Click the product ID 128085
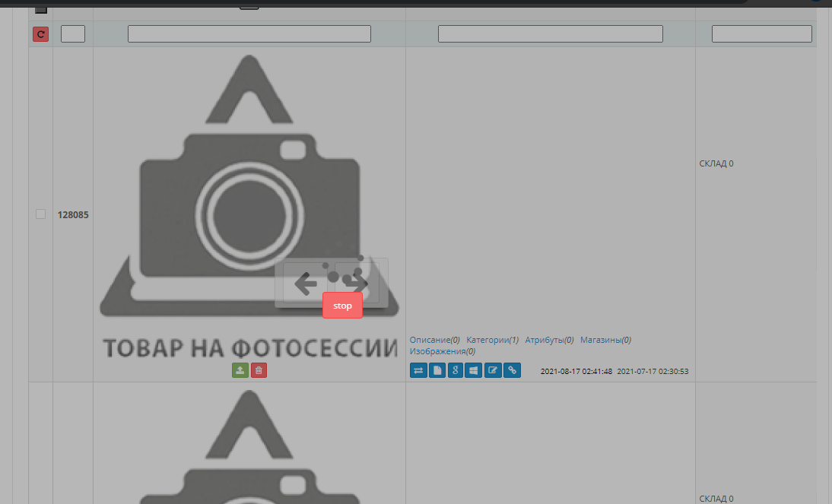The height and width of the screenshot is (504, 832). (73, 215)
